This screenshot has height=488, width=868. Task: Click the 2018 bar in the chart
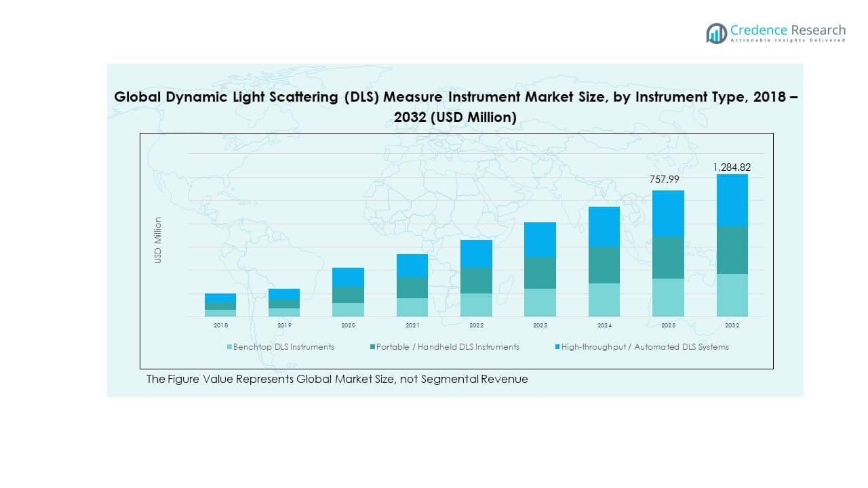220,305
